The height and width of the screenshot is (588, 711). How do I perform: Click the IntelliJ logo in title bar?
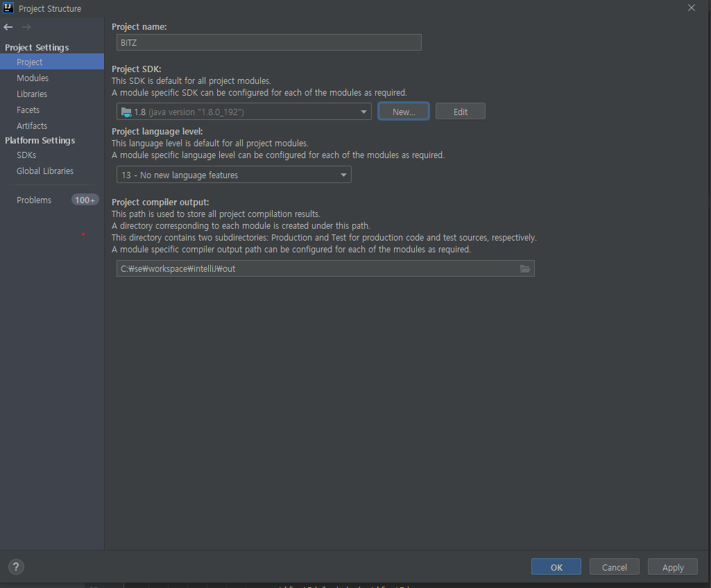(8, 8)
